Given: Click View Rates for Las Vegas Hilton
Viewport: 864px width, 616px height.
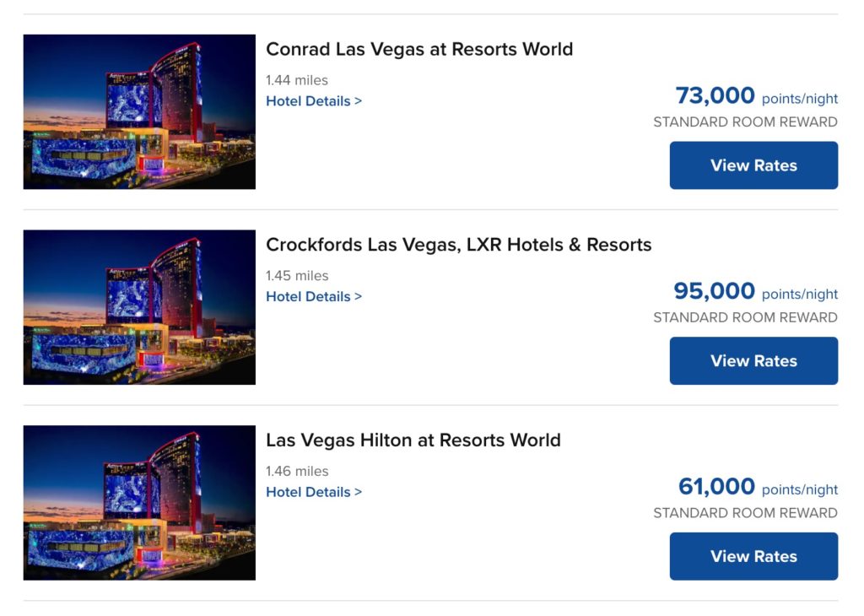Looking at the screenshot, I should [x=753, y=556].
